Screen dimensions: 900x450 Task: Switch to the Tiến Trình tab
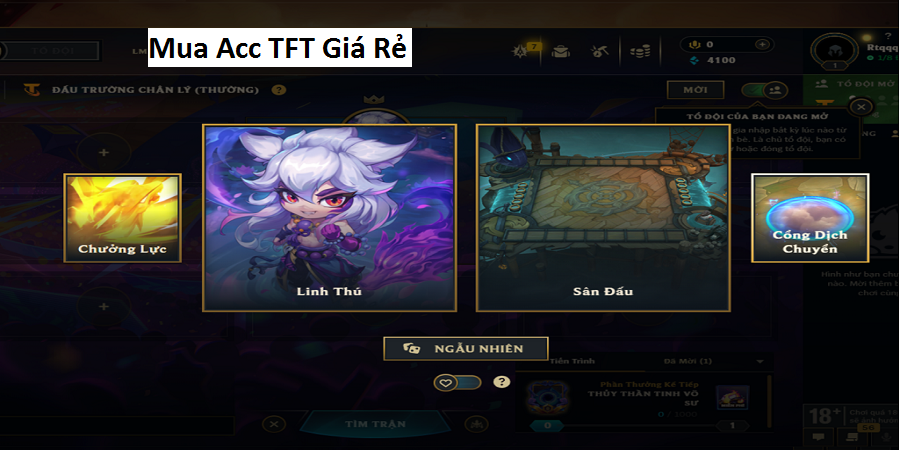coord(572,361)
